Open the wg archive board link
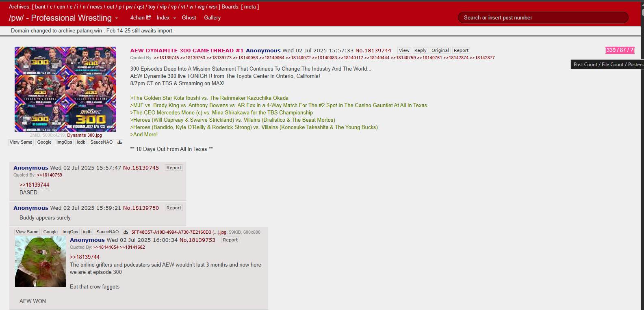 tap(201, 6)
